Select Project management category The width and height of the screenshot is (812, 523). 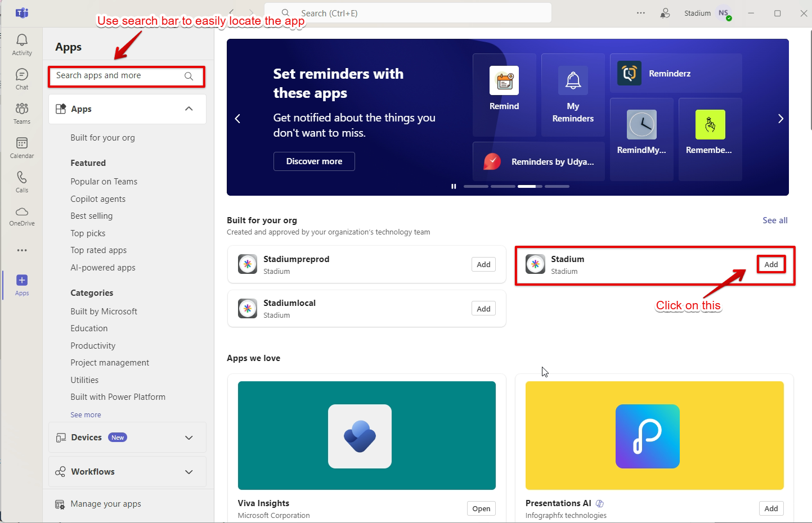110,363
